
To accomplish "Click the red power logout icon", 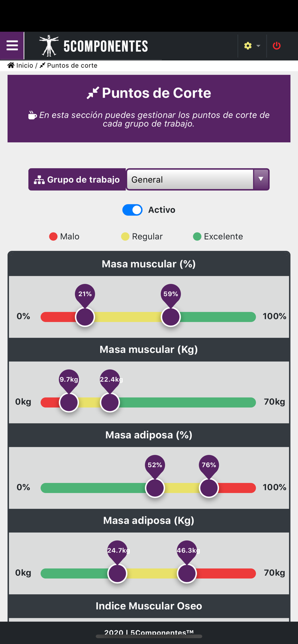I will click(276, 46).
